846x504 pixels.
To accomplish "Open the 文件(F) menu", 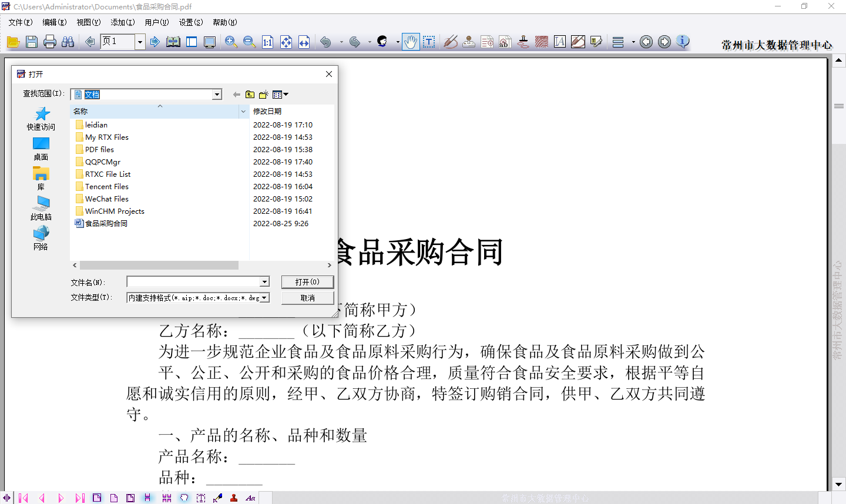I will (21, 22).
